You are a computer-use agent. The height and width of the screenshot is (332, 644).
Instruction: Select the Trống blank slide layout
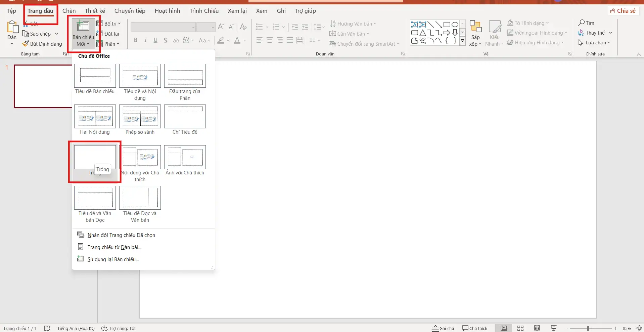click(x=95, y=157)
